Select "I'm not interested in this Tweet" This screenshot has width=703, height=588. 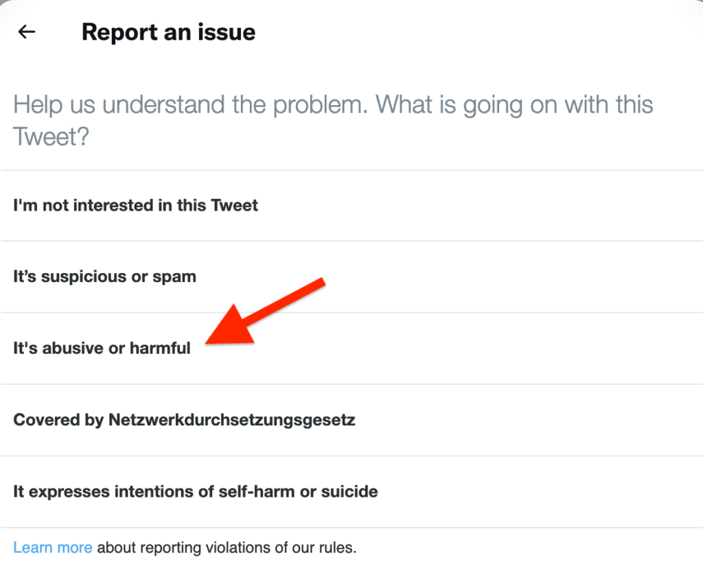(x=135, y=205)
